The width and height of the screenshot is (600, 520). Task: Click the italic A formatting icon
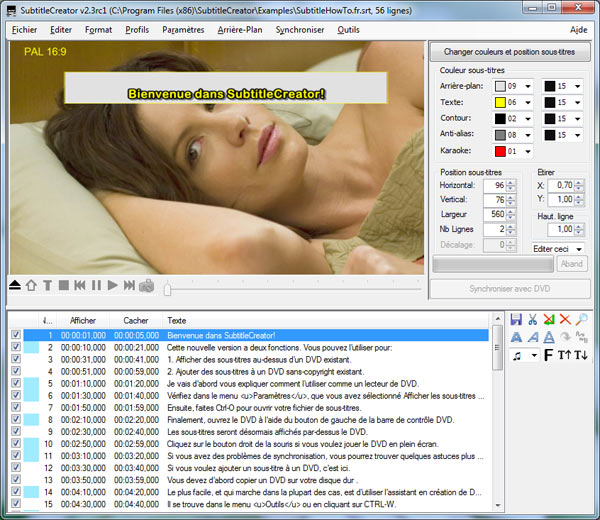533,337
